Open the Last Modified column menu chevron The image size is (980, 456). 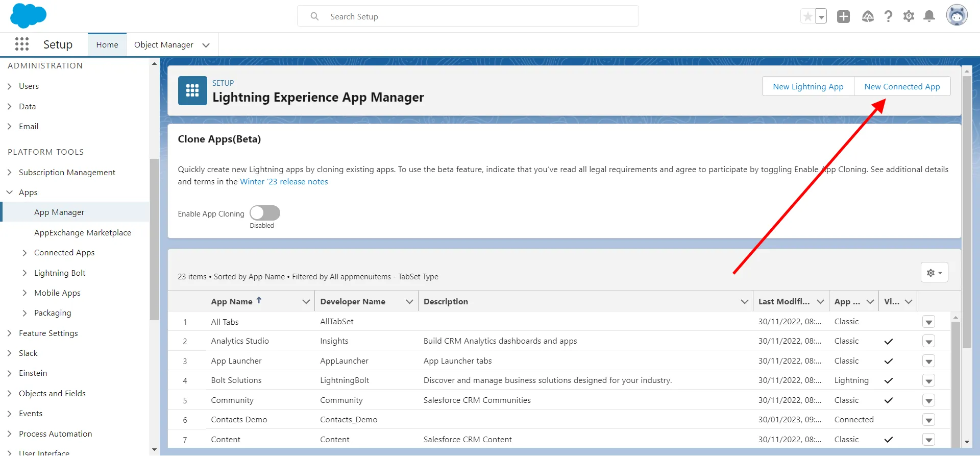820,302
